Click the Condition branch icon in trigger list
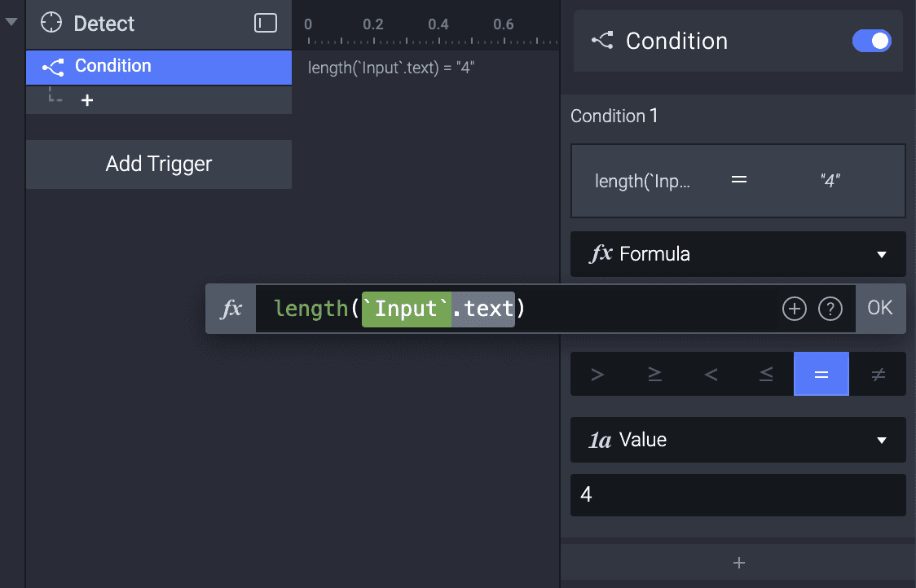Viewport: 916px width, 588px height. tap(53, 67)
